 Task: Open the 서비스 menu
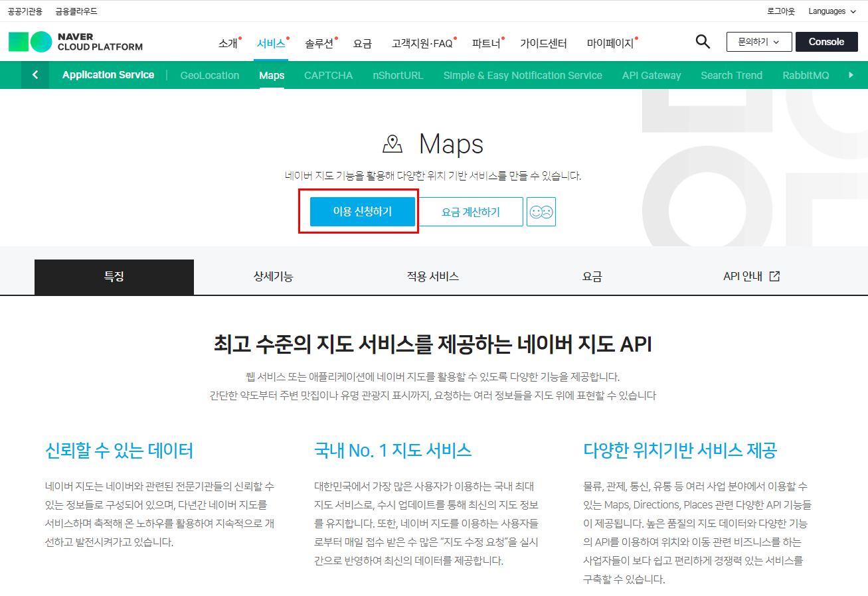click(x=271, y=43)
